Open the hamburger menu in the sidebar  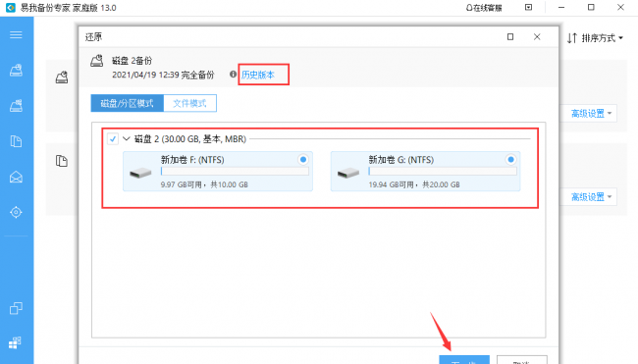pos(16,35)
